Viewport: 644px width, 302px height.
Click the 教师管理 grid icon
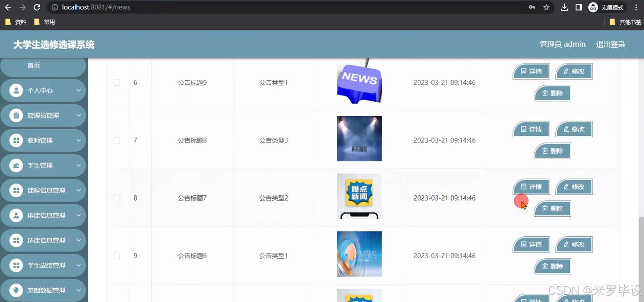click(x=16, y=140)
